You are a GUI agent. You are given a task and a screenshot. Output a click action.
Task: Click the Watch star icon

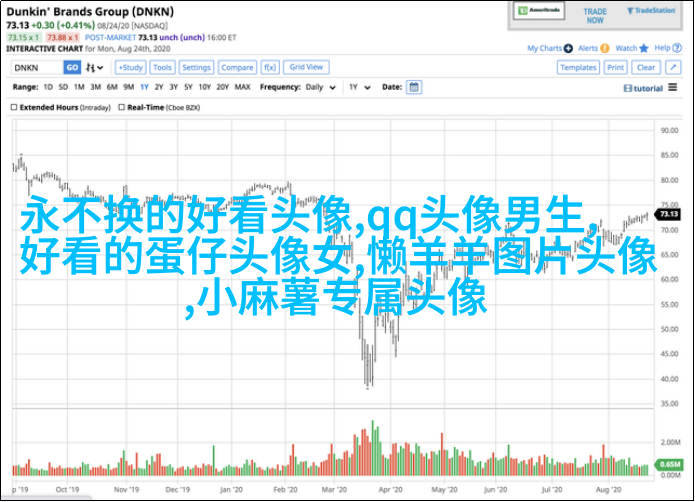coord(644,48)
